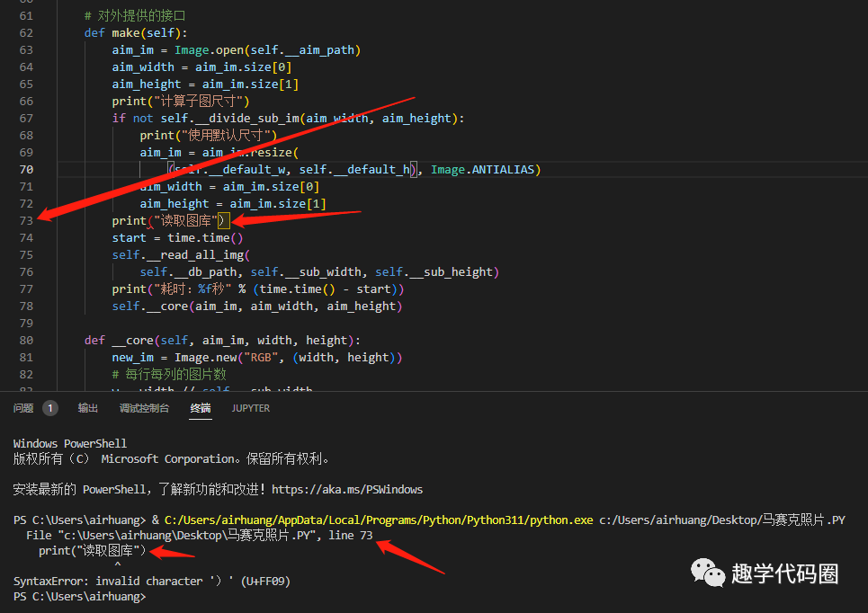Click the problems count badge showing 1

49,407
